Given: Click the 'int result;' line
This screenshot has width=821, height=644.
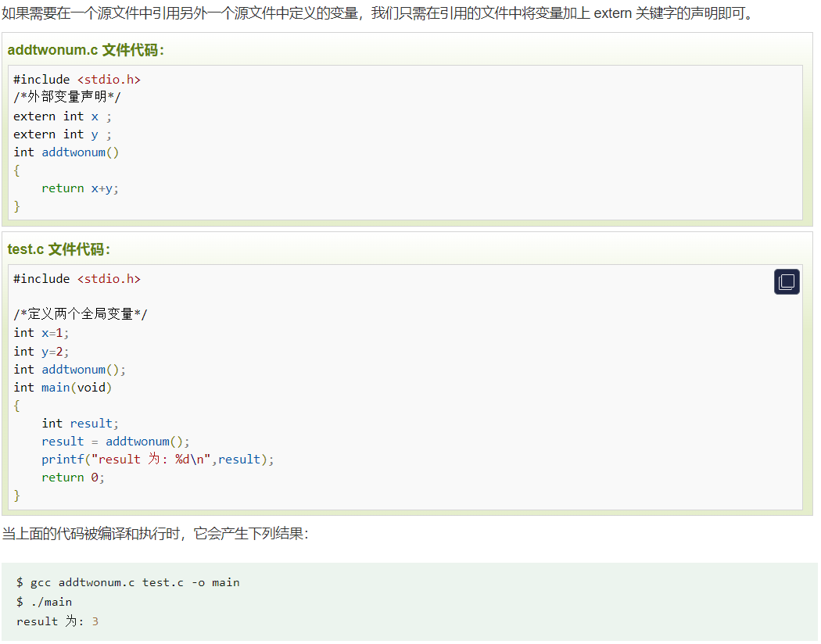Looking at the screenshot, I should click(81, 424).
